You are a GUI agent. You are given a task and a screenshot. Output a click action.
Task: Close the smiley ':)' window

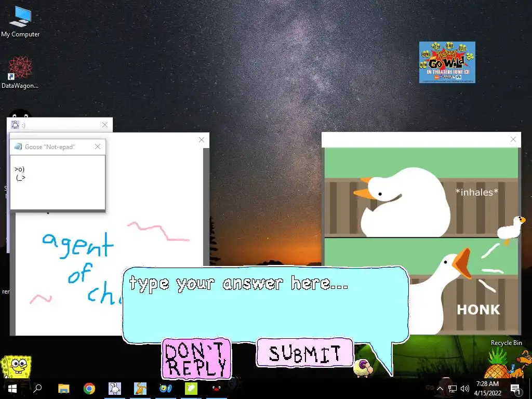point(105,125)
